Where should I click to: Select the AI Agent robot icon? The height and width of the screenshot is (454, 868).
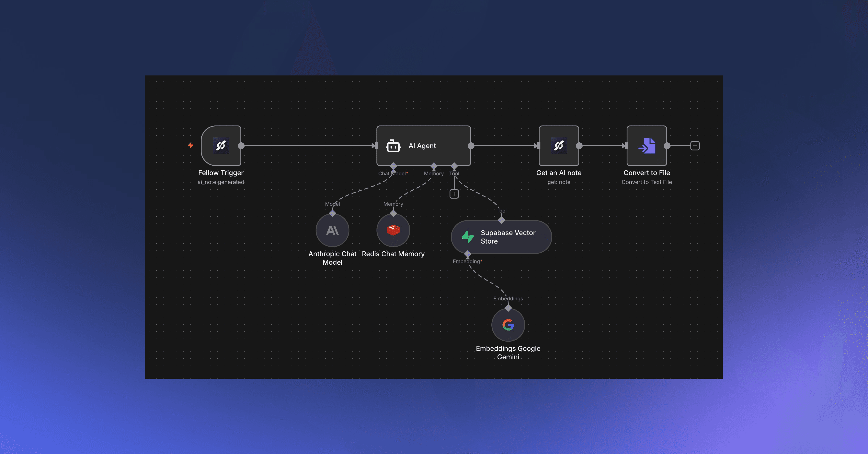click(393, 146)
